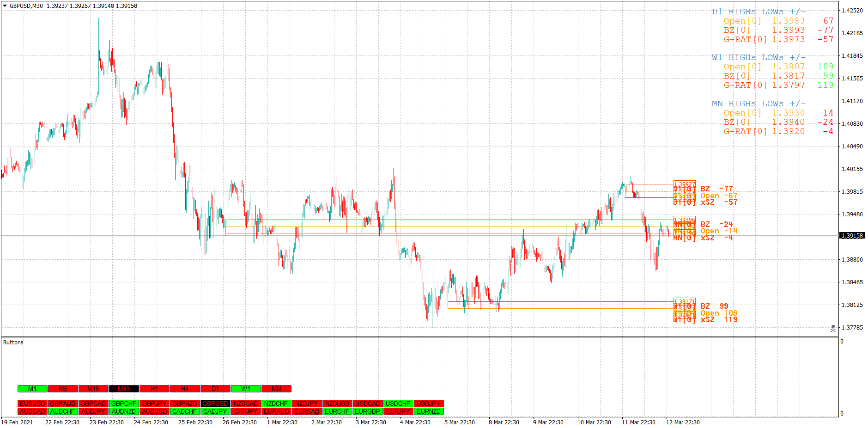Click the 'Buttons' indicator window label

coord(13,342)
